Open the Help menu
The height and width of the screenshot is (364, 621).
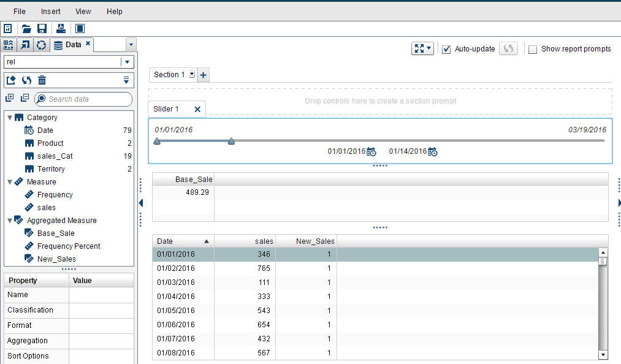(115, 12)
